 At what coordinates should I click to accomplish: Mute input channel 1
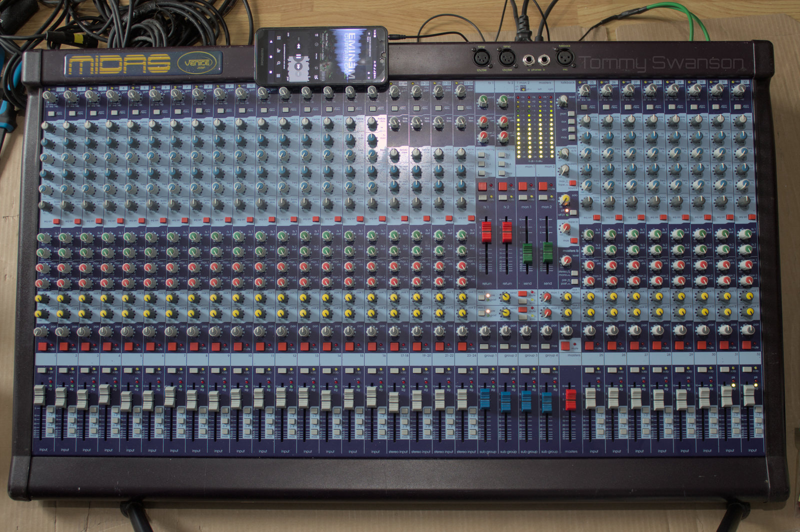point(42,346)
